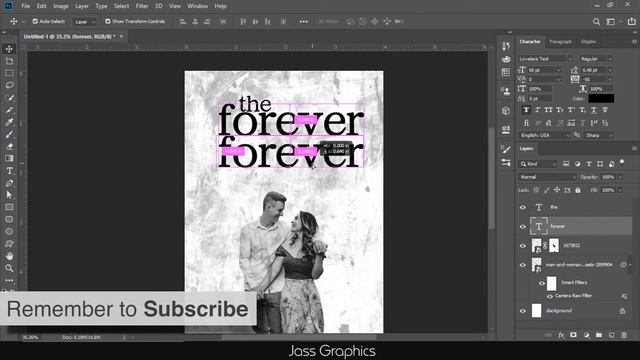Open the Auto-Select Layer dropdown
The height and width of the screenshot is (360, 640).
tap(84, 22)
